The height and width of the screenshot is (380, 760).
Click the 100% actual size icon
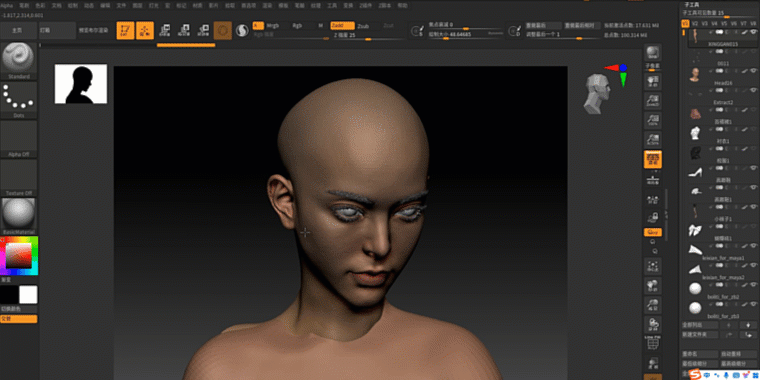click(652, 121)
